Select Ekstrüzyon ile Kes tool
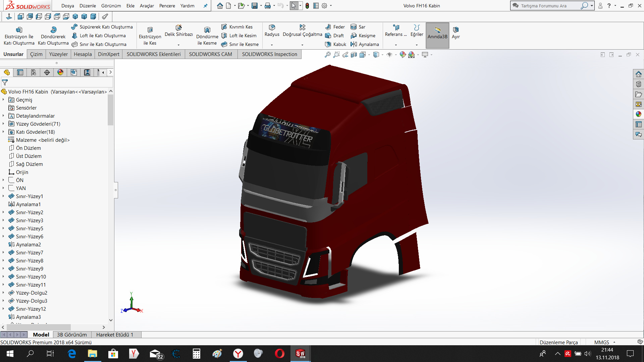644x362 pixels. click(x=150, y=36)
